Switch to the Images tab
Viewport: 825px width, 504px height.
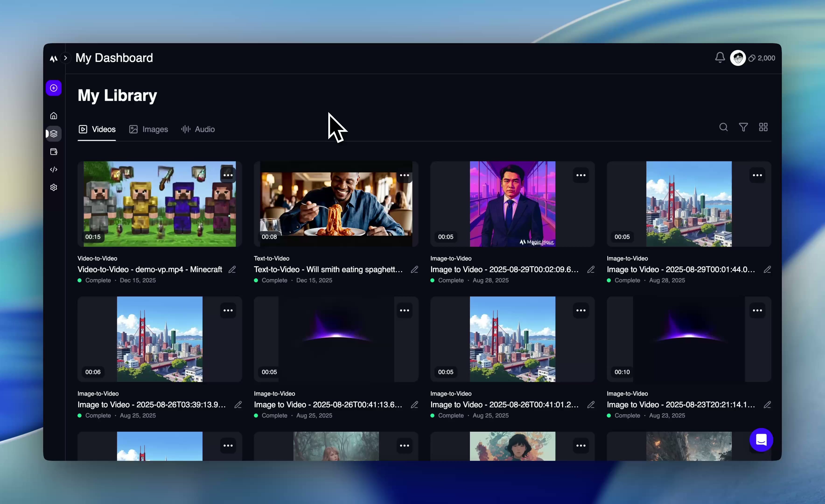[x=149, y=129]
